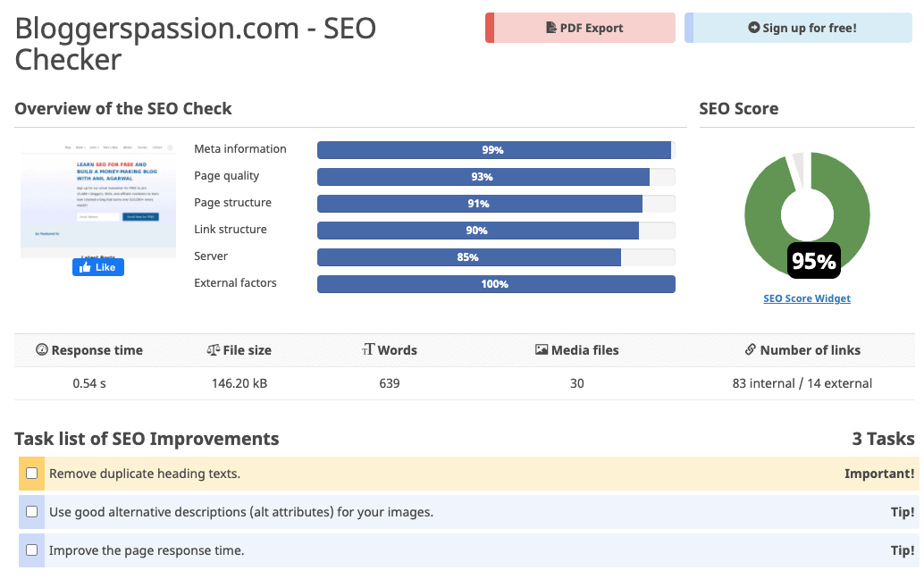The height and width of the screenshot is (579, 924).
Task: Click the Words text icon
Action: point(367,350)
